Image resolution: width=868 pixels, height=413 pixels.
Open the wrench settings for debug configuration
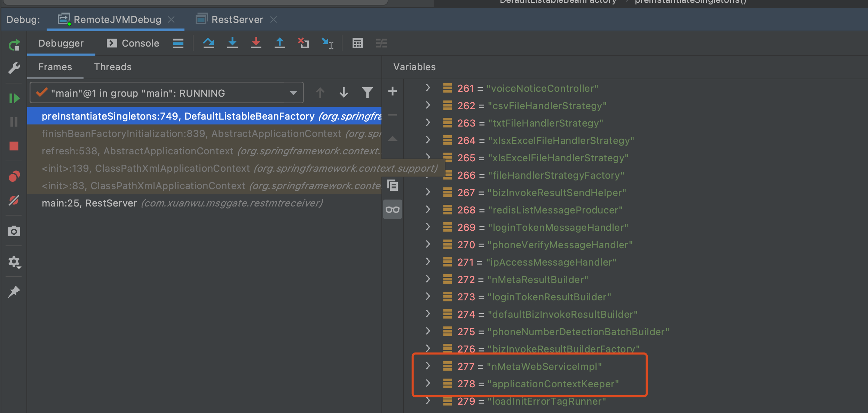(x=14, y=68)
